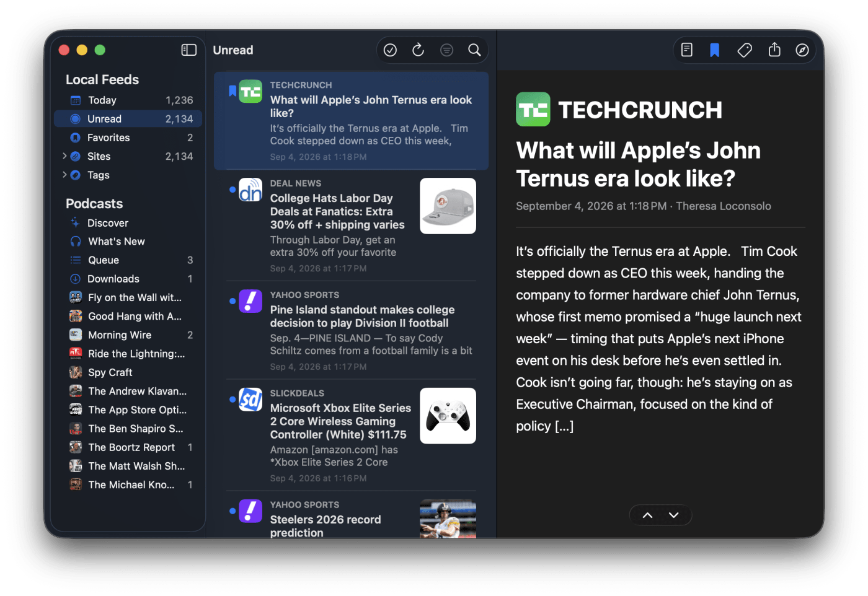Click Yahoo Sports icon on Steelers article
Viewport: 868px width, 596px height.
coord(250,511)
